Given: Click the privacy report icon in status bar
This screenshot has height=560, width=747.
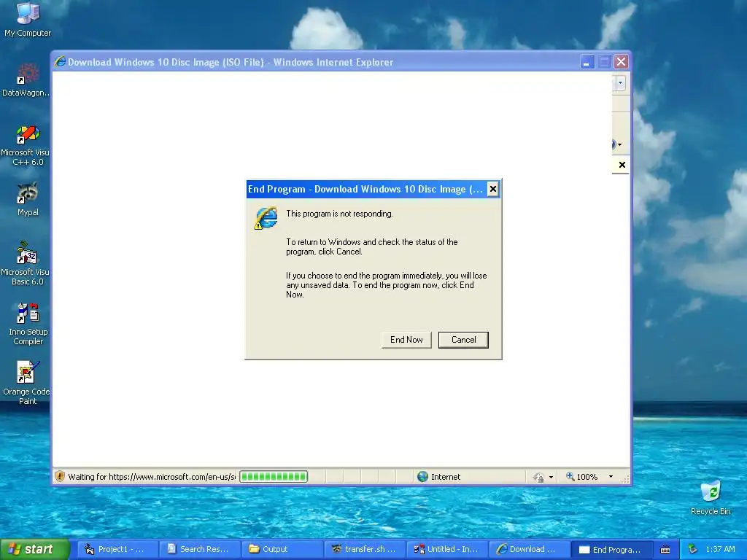Looking at the screenshot, I should tap(538, 477).
